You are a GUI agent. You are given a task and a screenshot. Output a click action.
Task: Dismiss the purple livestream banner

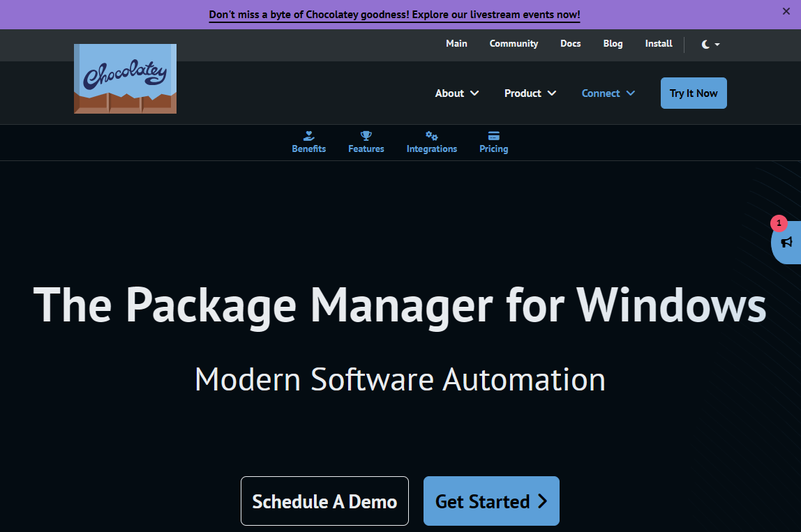click(x=786, y=11)
